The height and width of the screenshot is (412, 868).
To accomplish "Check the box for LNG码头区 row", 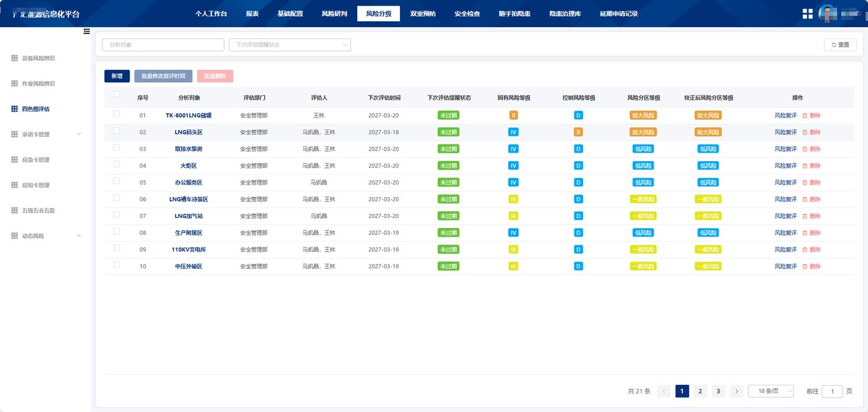I will coord(117,131).
